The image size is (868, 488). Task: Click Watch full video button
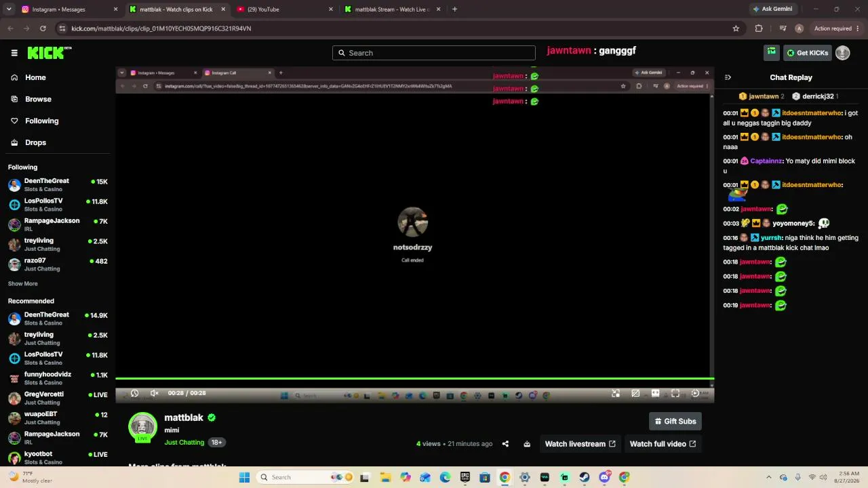[663, 444]
